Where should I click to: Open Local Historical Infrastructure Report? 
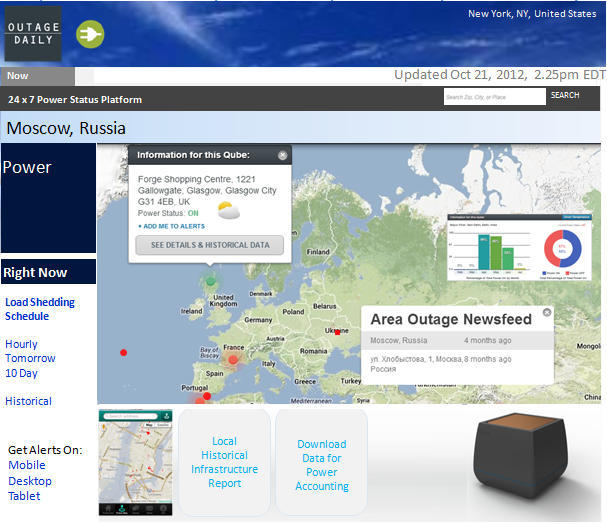225,462
